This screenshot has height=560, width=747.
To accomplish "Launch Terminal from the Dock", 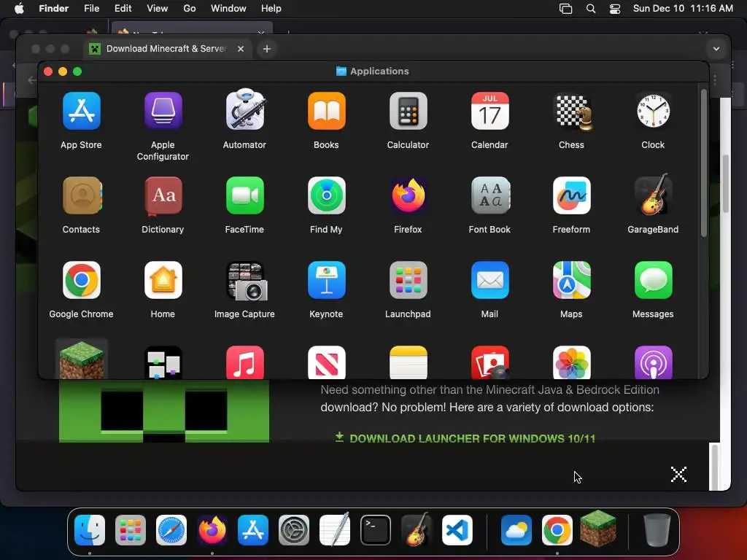I will point(376,530).
